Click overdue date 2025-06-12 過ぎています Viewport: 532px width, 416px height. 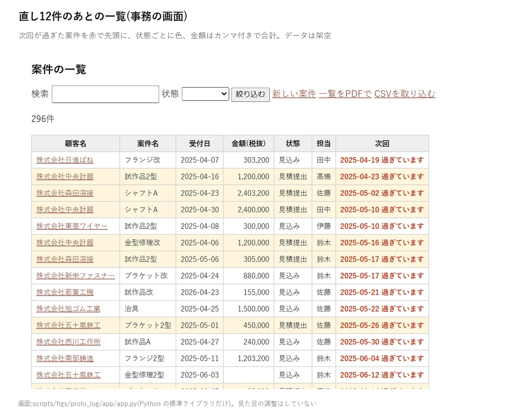tap(382, 375)
